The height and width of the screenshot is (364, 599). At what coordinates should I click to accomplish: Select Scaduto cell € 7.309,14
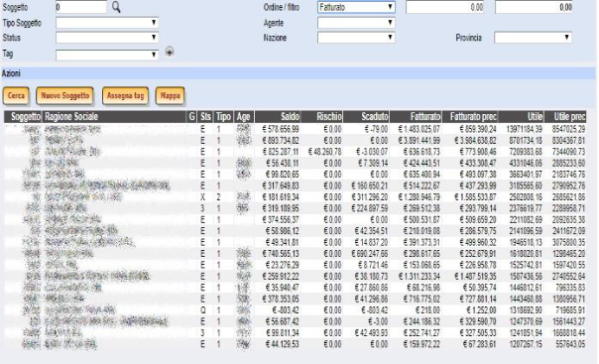(373, 163)
